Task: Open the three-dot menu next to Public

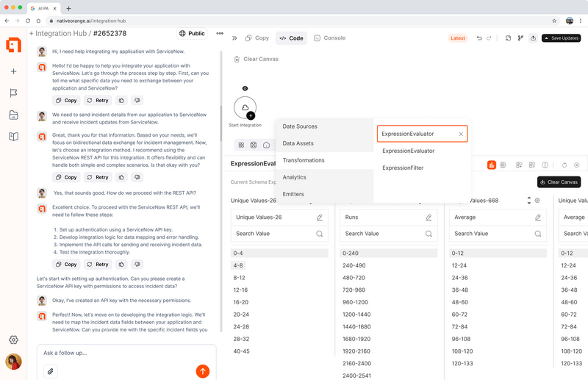Action: click(x=219, y=34)
